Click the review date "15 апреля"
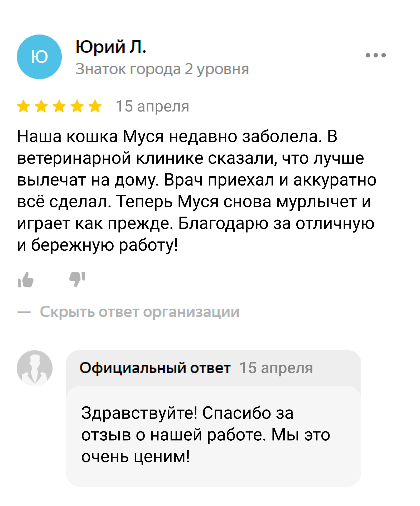Viewport: 420px width, 506px height. (x=152, y=106)
